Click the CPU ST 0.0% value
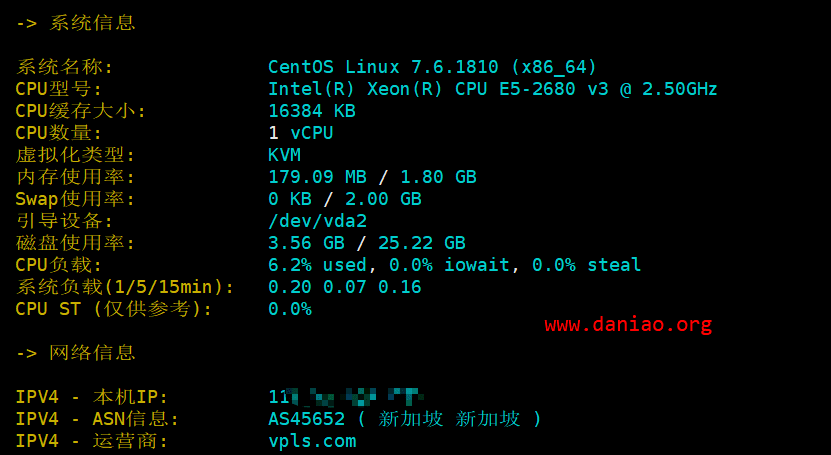 tap(290, 309)
